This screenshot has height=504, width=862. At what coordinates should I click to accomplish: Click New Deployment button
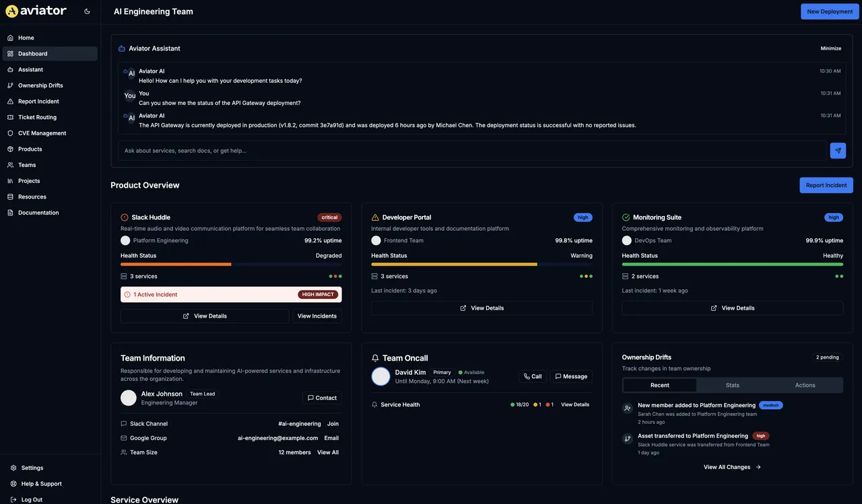[x=830, y=11]
